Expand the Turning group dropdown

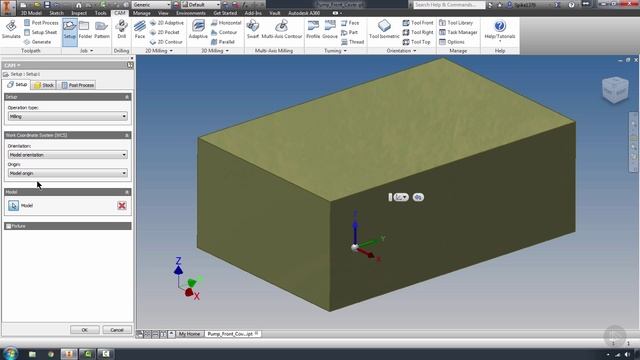point(336,51)
